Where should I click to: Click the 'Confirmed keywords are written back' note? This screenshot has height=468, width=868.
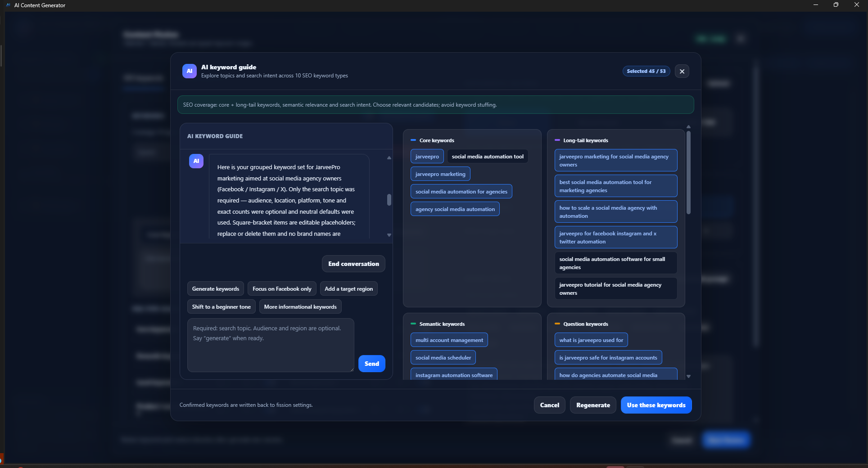tap(246, 405)
